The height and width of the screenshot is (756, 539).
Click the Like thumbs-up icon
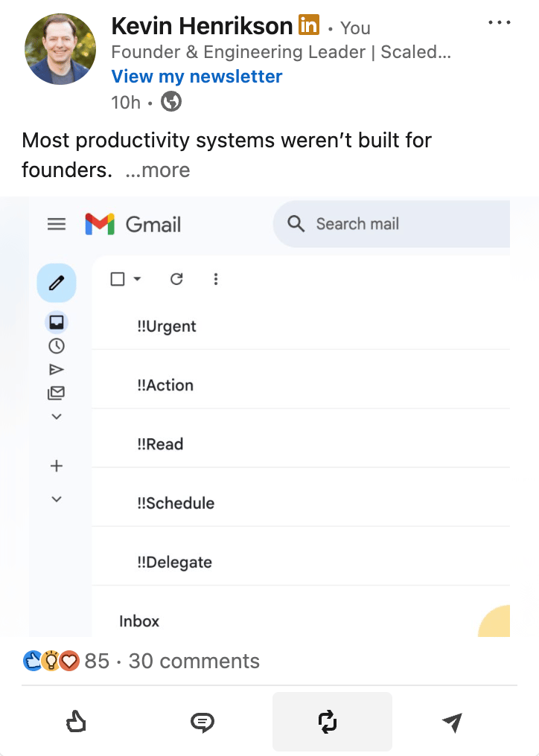point(76,722)
